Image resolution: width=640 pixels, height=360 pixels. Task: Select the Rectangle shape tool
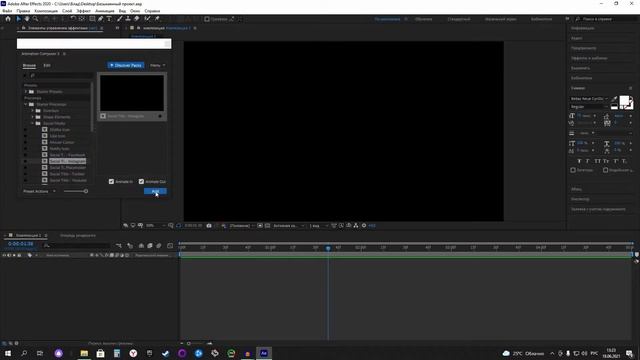pos(92,19)
